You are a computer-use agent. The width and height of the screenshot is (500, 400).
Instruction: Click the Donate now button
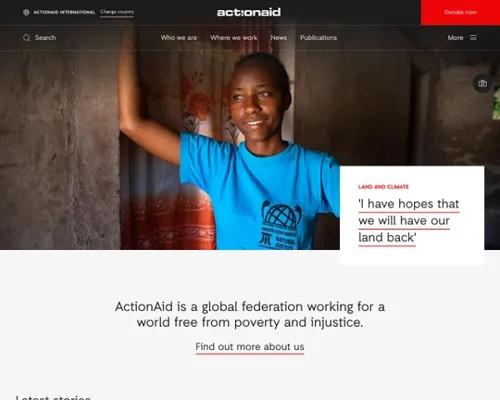pyautogui.click(x=460, y=12)
